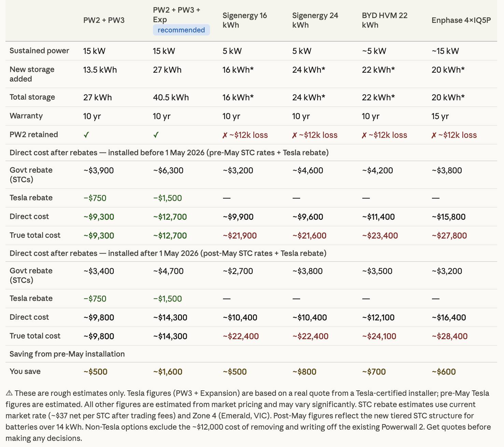Click the 15 yr warranty value
This screenshot has width=504, height=447.
[x=440, y=116]
